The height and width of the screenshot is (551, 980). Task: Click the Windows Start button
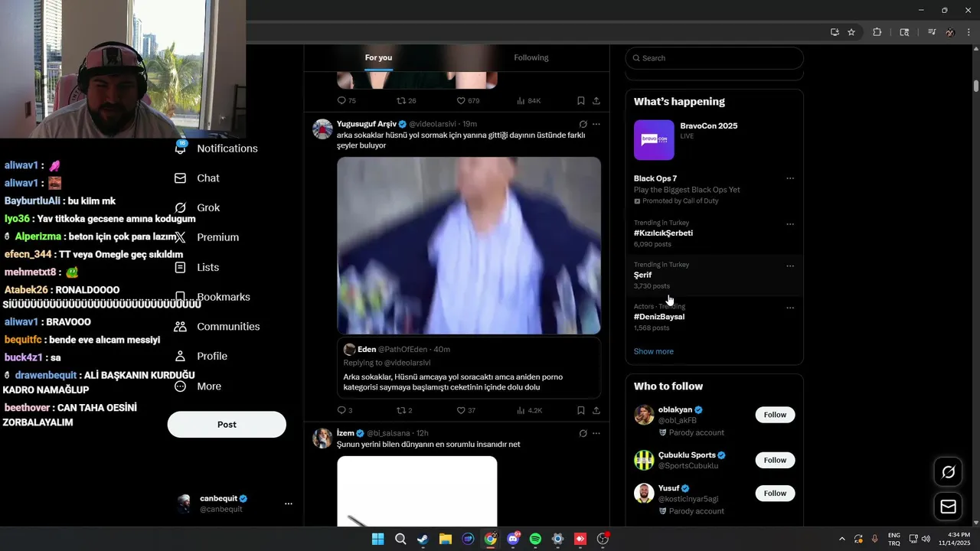(377, 539)
